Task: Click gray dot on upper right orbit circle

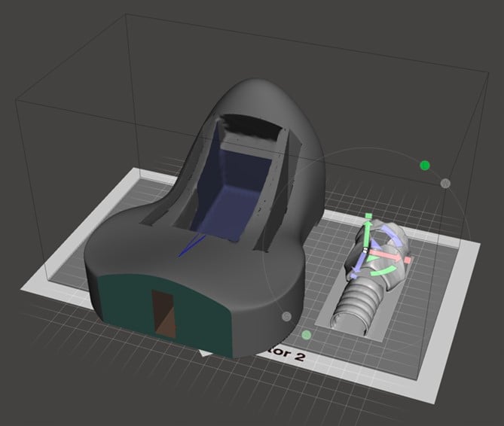Action: 445,183
